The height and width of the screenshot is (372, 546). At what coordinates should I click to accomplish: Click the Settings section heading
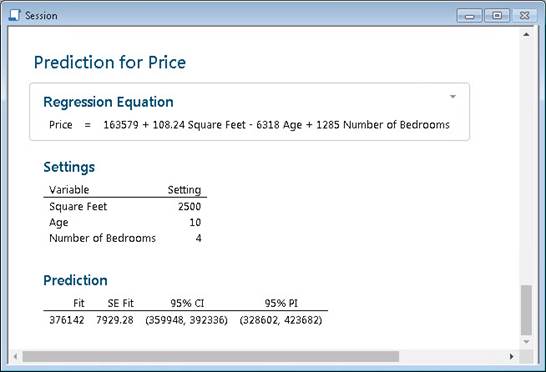tap(69, 167)
